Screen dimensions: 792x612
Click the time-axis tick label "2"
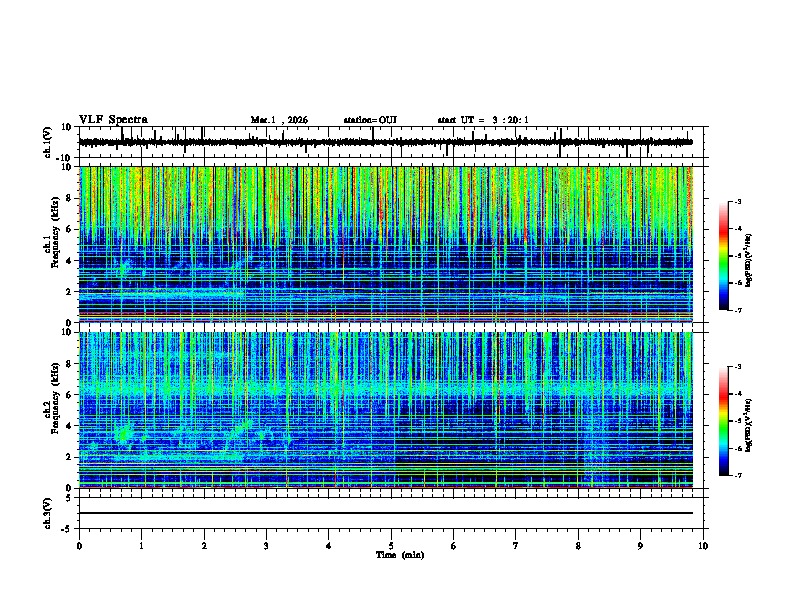pos(204,546)
